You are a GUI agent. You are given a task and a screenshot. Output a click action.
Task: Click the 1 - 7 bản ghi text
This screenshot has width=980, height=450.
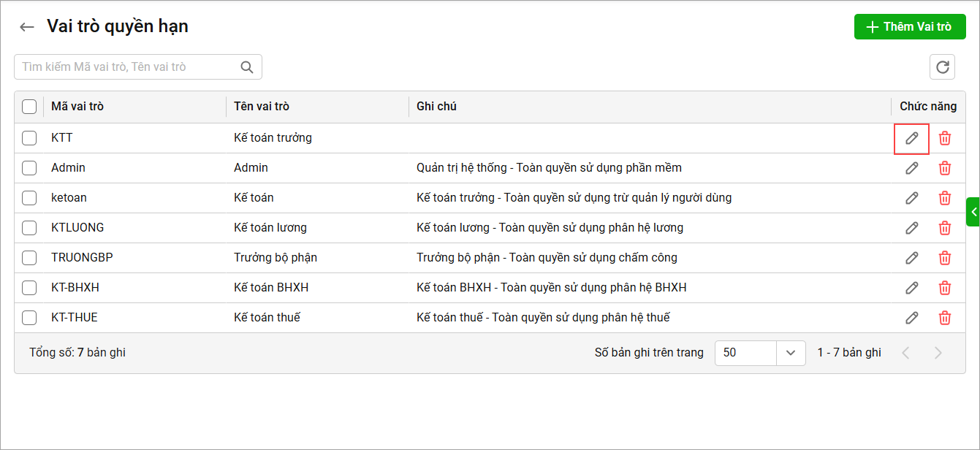click(849, 353)
